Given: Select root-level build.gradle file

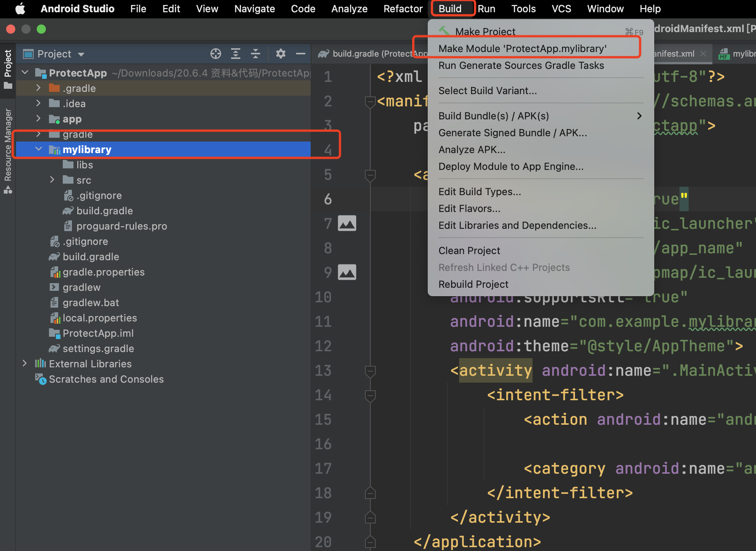Looking at the screenshot, I should (91, 257).
